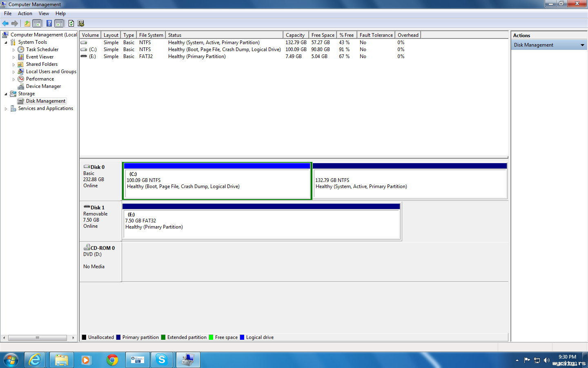Show hidden tray icons arrow

(517, 360)
